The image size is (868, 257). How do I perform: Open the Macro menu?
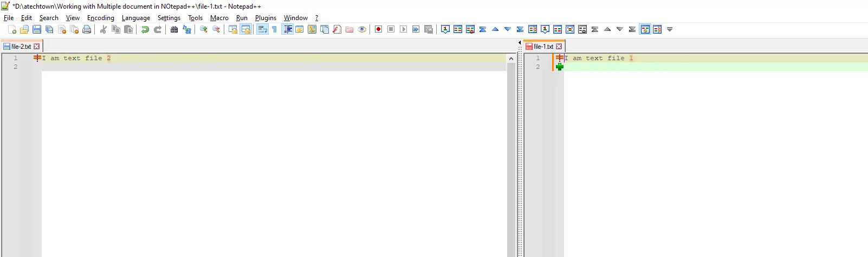tap(219, 18)
